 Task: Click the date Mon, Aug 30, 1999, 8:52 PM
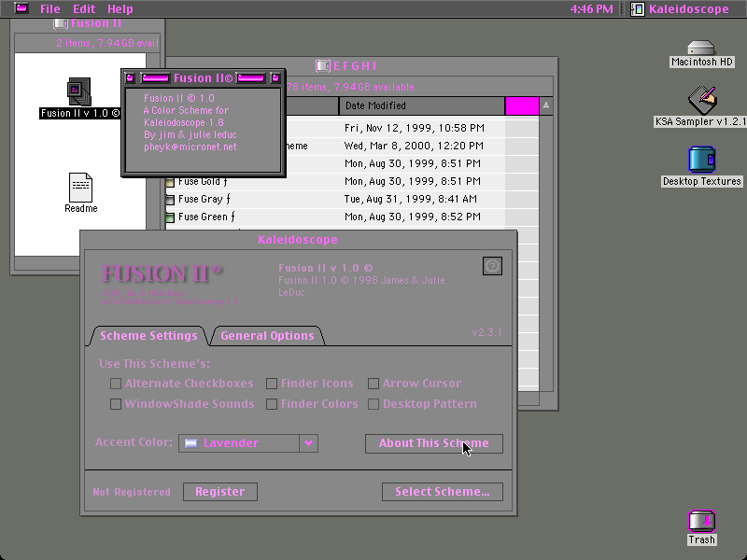(412, 217)
